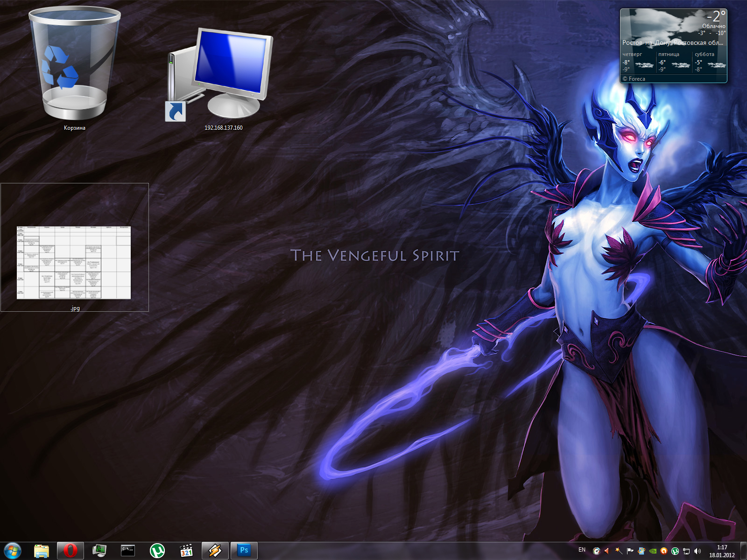747x560 pixels.
Task: Open the Windows Start menu orb
Action: pos(12,551)
